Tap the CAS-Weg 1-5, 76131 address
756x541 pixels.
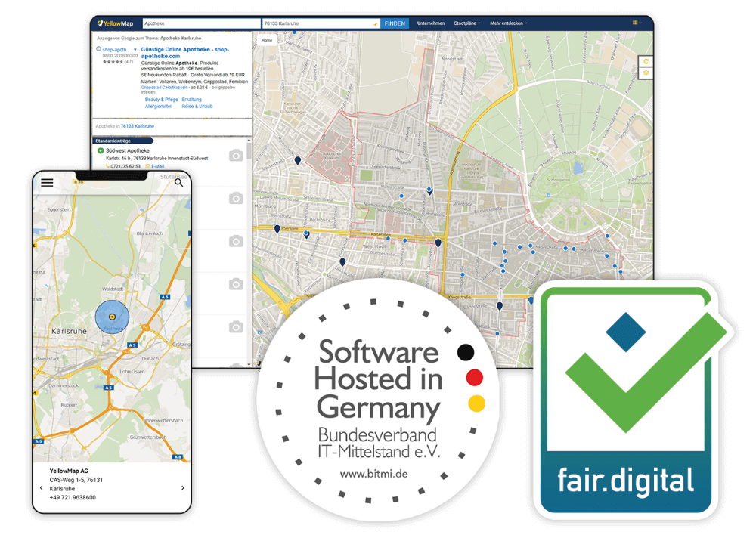coord(76,479)
